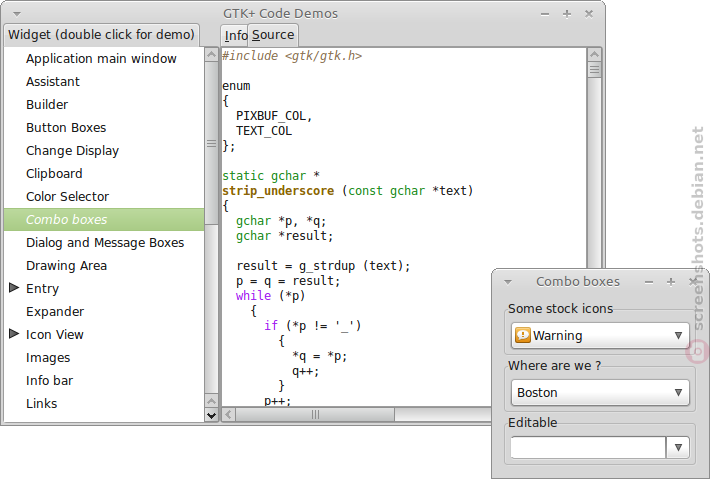Click the PIXBUF_COL enum entry
710x479 pixels.
pos(271,116)
